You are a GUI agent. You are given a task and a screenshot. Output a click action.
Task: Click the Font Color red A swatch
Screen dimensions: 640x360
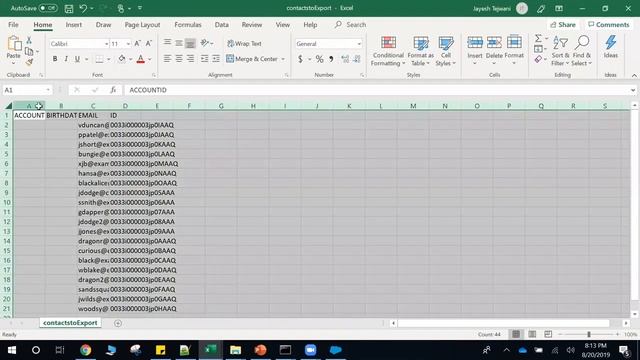tap(141, 59)
